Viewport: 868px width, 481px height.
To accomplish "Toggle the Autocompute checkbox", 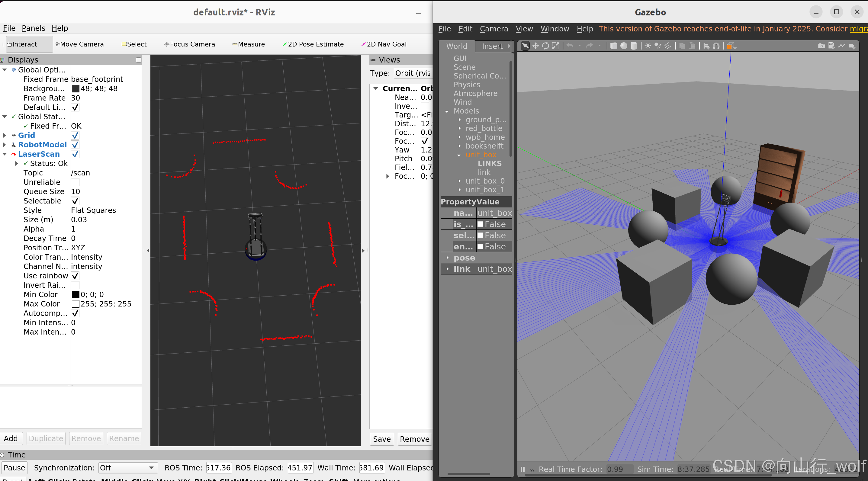I will click(75, 313).
